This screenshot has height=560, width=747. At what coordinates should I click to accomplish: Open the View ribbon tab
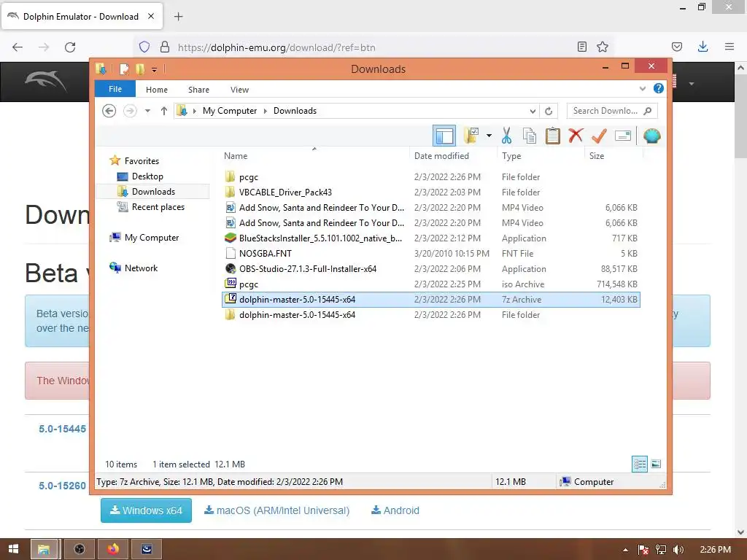(x=239, y=90)
